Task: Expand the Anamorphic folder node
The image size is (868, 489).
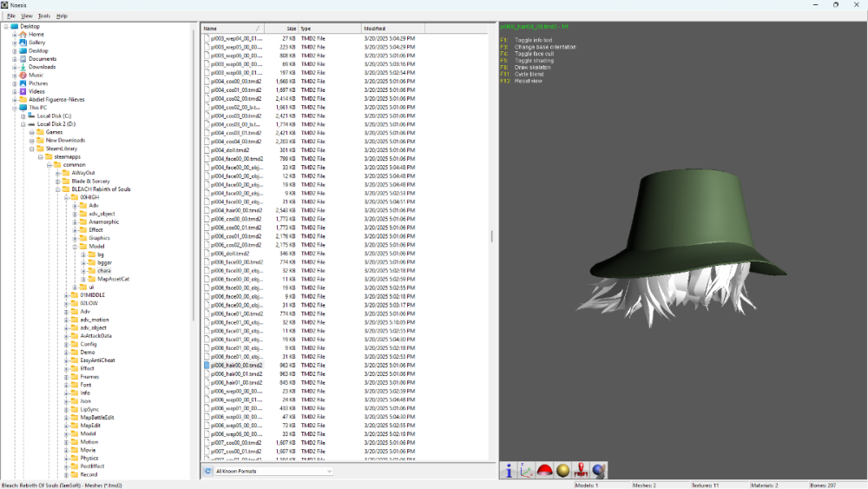Action: (x=75, y=222)
